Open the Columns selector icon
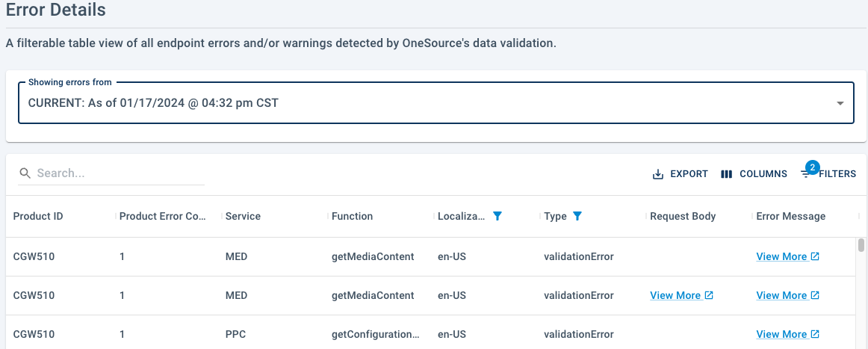The width and height of the screenshot is (868, 349). [x=727, y=174]
